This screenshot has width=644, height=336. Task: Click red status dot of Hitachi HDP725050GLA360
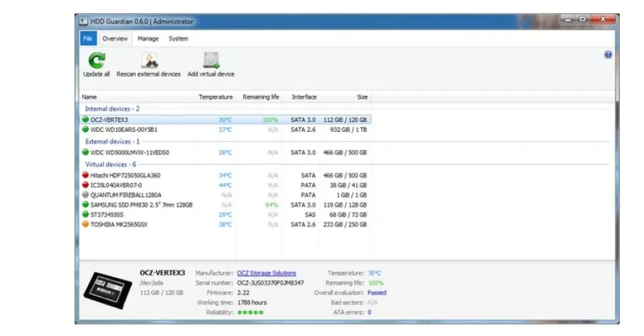tap(85, 176)
